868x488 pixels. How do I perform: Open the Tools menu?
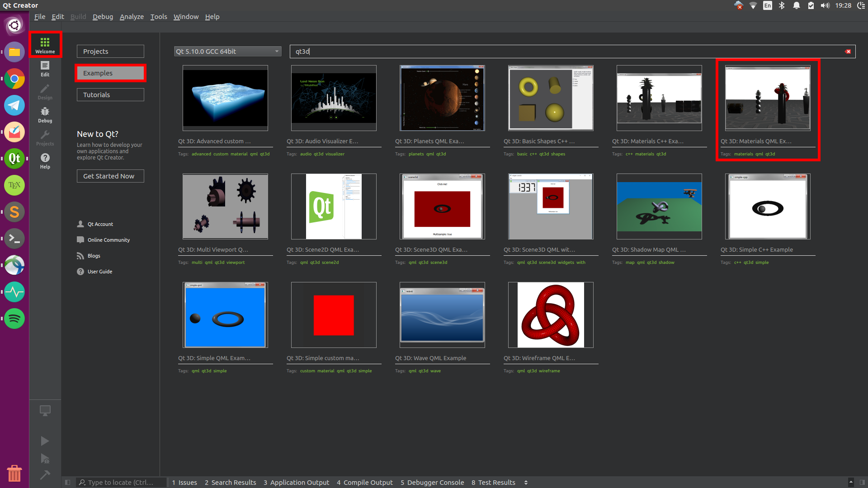158,17
